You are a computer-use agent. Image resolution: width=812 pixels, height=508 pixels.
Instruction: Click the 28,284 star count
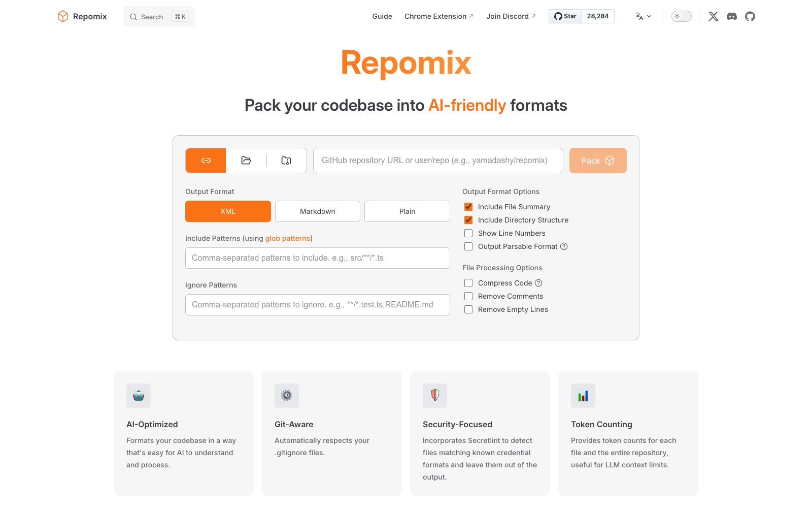coord(598,16)
